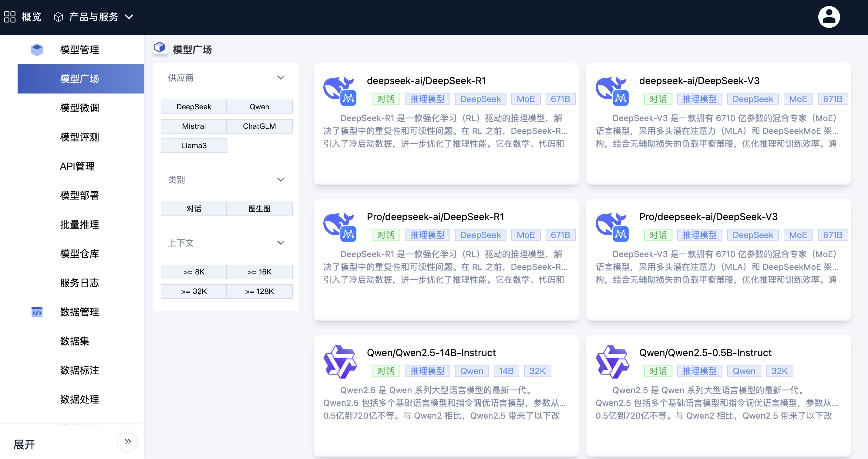The image size is (868, 459).
Task: Click the user avatar icon
Action: pyautogui.click(x=829, y=17)
